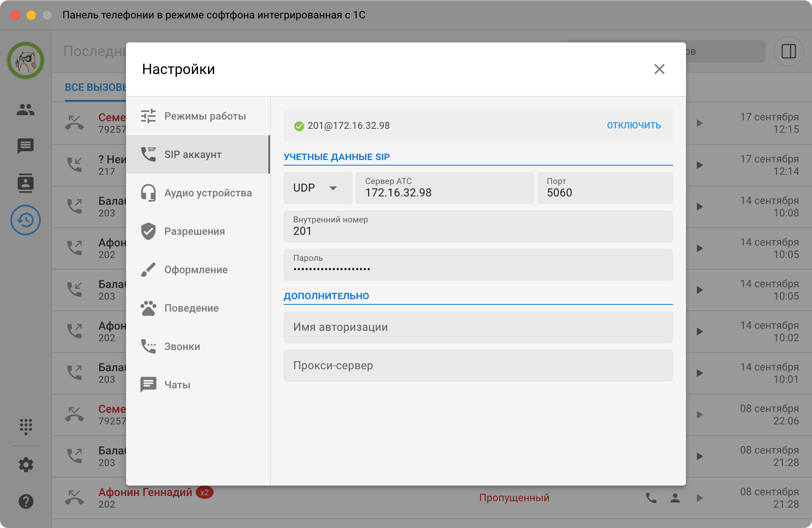Click the Порт field with 5060
The height and width of the screenshot is (528, 812).
pyautogui.click(x=605, y=188)
